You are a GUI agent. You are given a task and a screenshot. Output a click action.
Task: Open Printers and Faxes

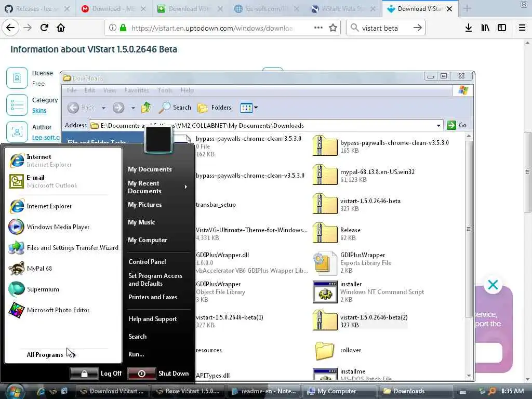coord(153,297)
